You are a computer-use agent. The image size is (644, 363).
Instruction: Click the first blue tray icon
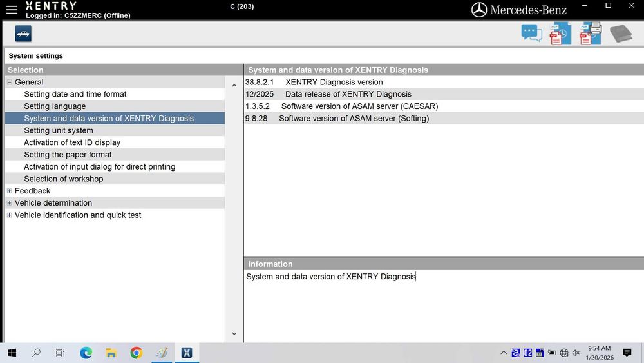tap(516, 353)
